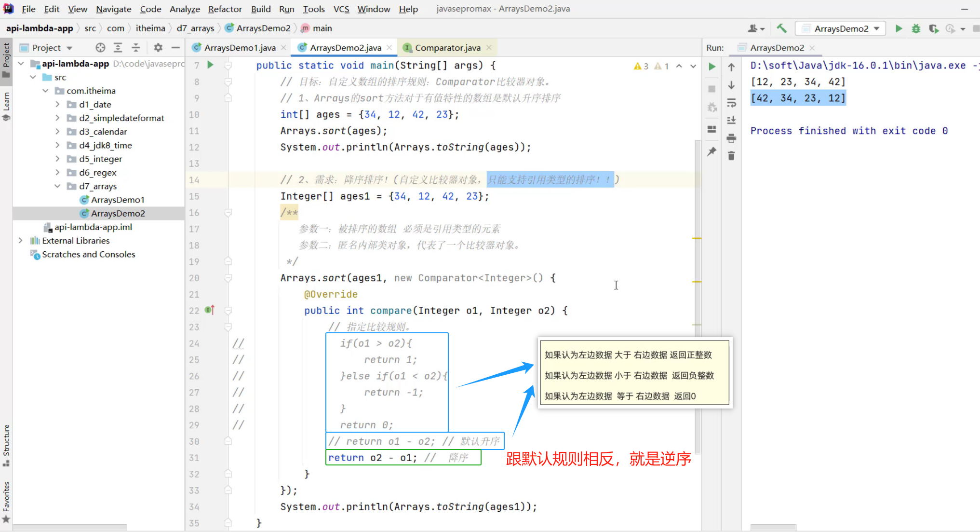Expand the d6_regex package folder
The height and width of the screenshot is (532, 980).
coord(58,172)
